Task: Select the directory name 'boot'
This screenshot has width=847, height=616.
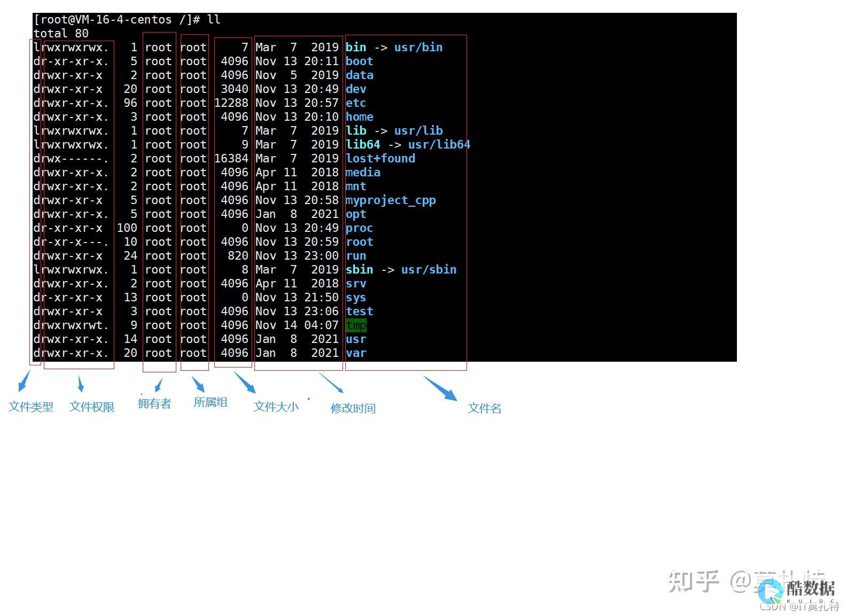Action: coord(359,61)
